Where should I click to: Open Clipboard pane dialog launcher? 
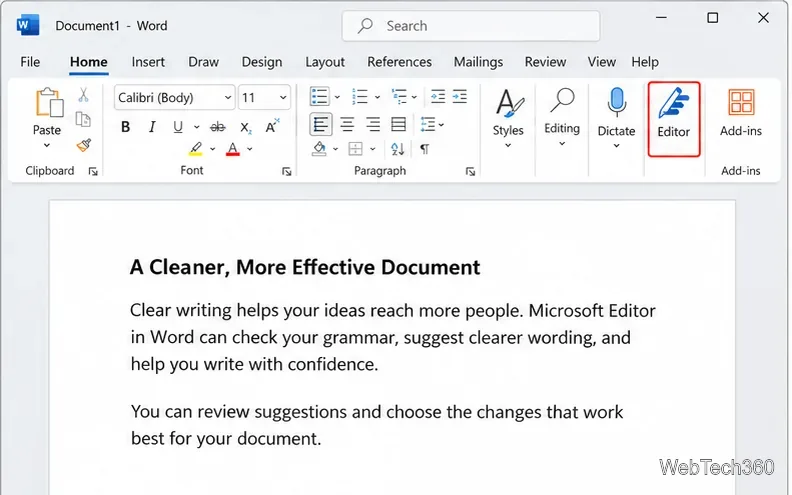[x=93, y=172]
